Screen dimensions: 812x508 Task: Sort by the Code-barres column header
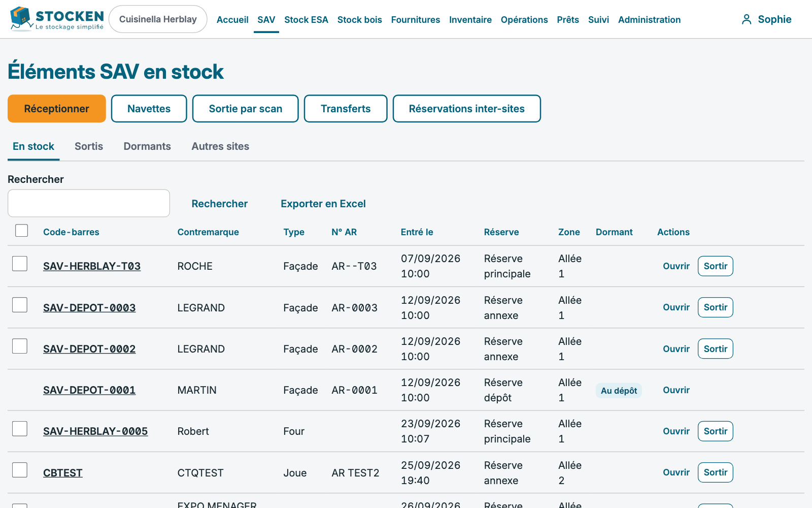click(x=71, y=232)
